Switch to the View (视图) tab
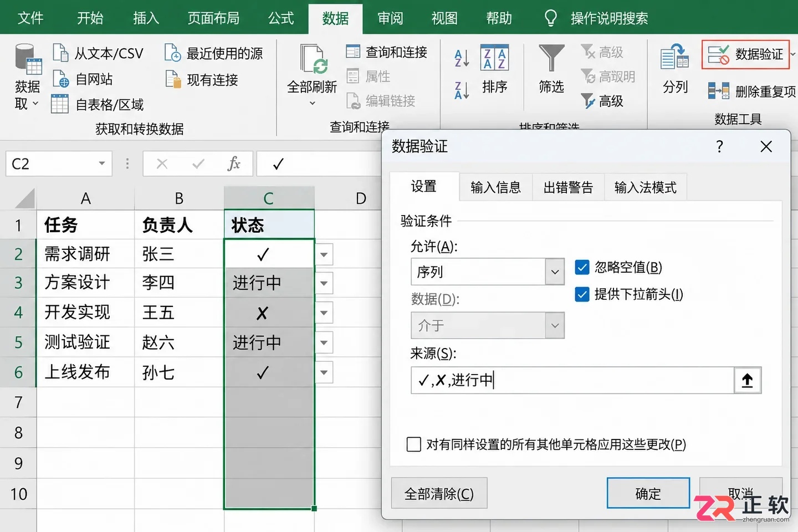 (x=444, y=18)
